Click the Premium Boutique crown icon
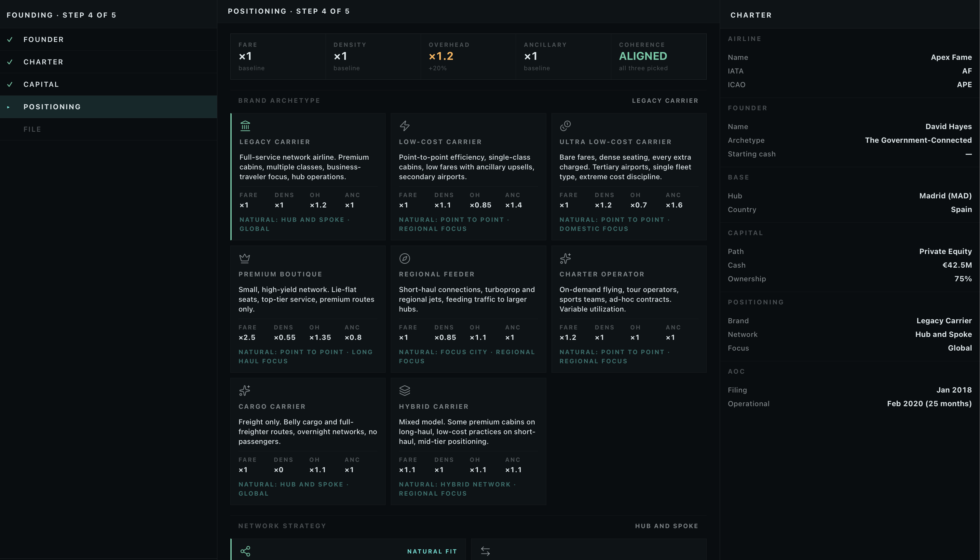The height and width of the screenshot is (560, 980). tap(244, 258)
